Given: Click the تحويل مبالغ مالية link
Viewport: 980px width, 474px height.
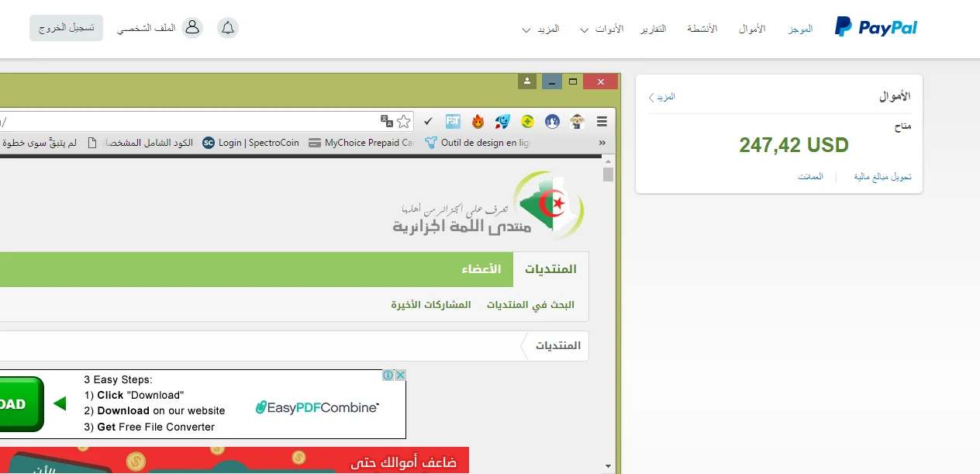Looking at the screenshot, I should (882, 177).
